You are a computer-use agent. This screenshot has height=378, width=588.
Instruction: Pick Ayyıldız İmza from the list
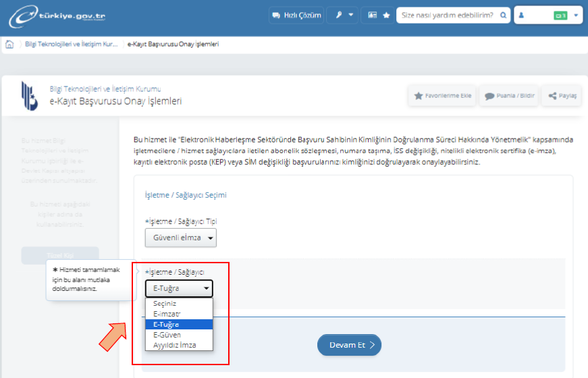pyautogui.click(x=179, y=345)
